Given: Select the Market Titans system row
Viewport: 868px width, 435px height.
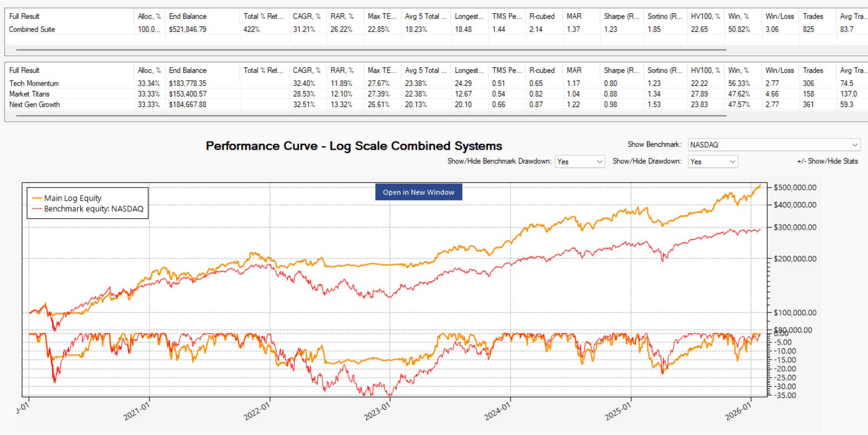Looking at the screenshot, I should pos(29,94).
